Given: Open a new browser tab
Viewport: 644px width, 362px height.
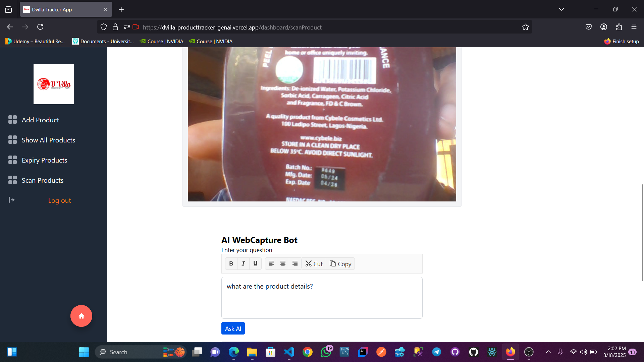Looking at the screenshot, I should coord(121,10).
